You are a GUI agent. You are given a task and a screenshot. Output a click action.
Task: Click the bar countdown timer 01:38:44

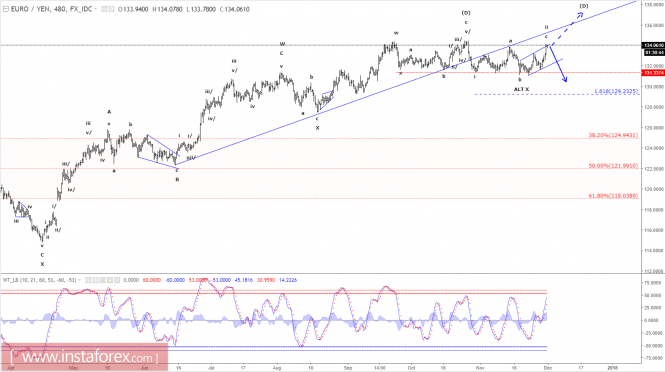click(654, 53)
